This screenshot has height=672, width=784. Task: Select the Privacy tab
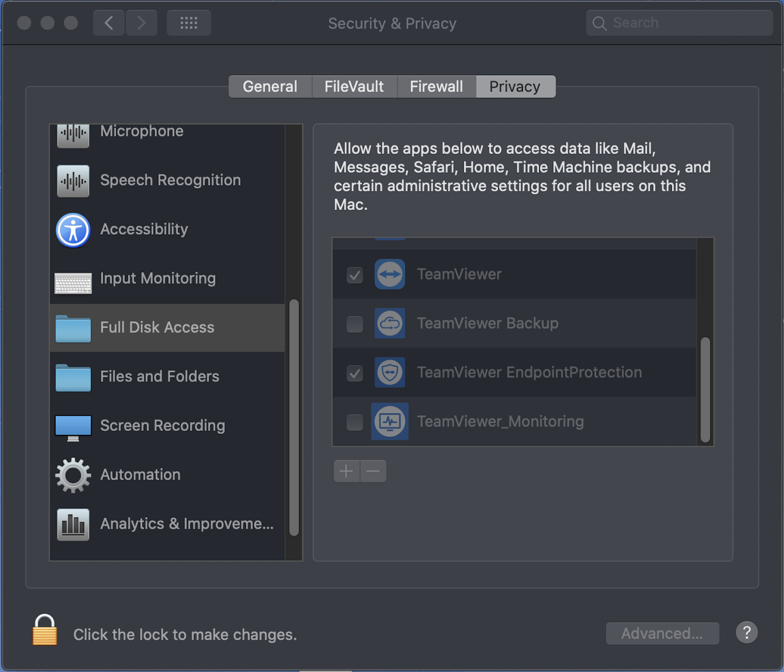(x=515, y=87)
